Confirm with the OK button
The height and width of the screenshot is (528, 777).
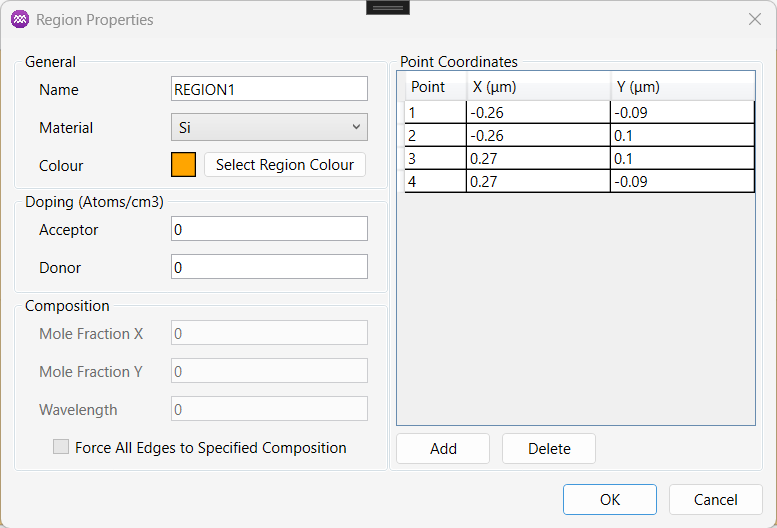610,499
